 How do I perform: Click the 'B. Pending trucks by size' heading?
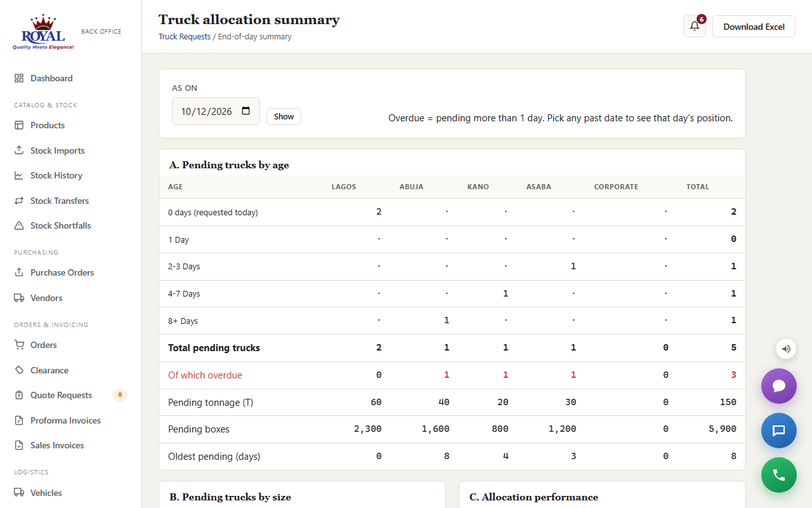(x=230, y=497)
